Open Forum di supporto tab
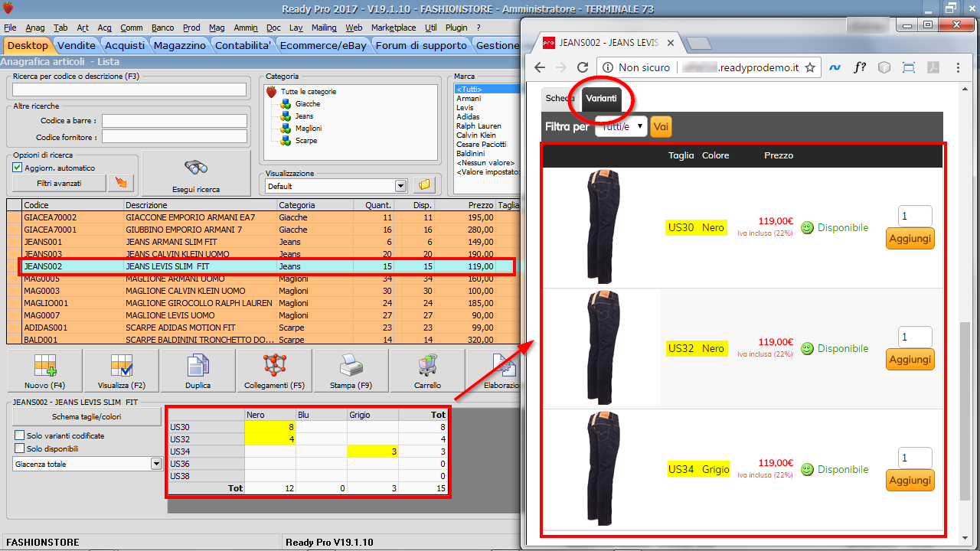 click(x=421, y=45)
